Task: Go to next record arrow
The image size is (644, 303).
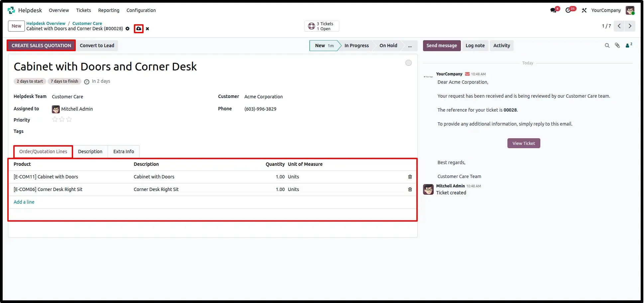Action: tap(630, 26)
